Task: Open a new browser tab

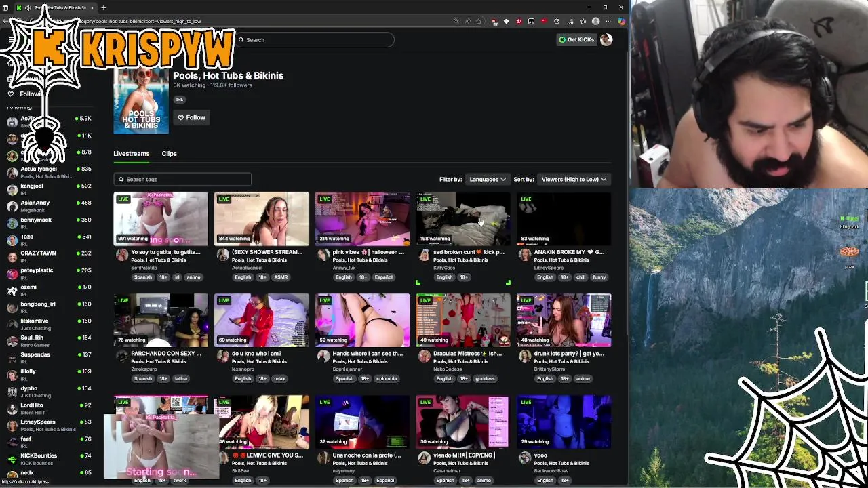Action: (104, 7)
